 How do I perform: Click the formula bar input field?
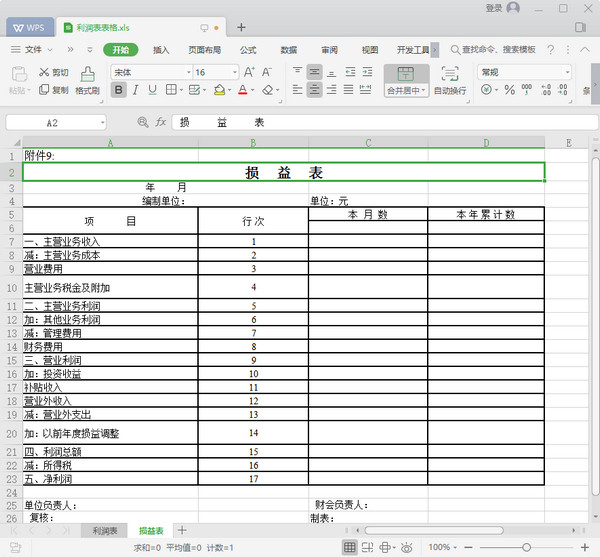pyautogui.click(x=384, y=122)
